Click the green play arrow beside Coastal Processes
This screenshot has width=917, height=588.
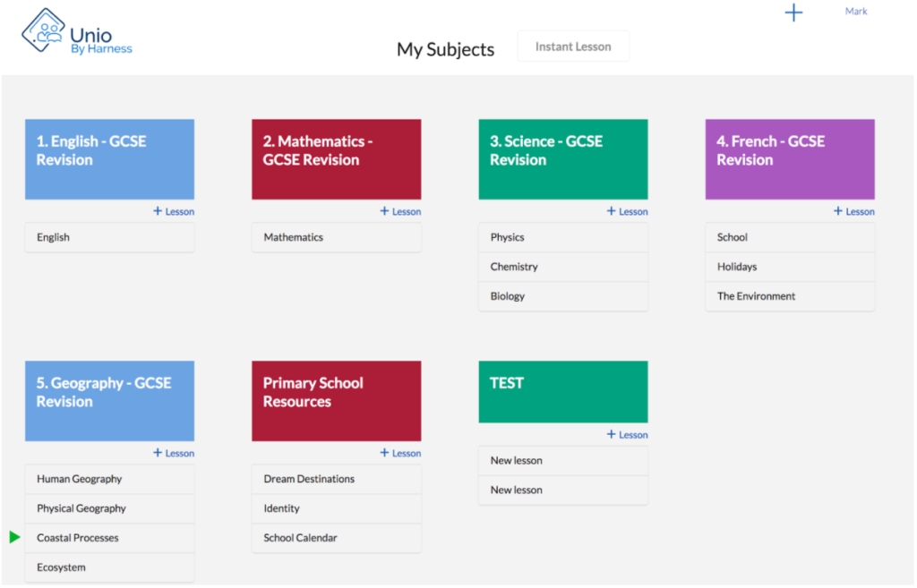tap(14, 537)
